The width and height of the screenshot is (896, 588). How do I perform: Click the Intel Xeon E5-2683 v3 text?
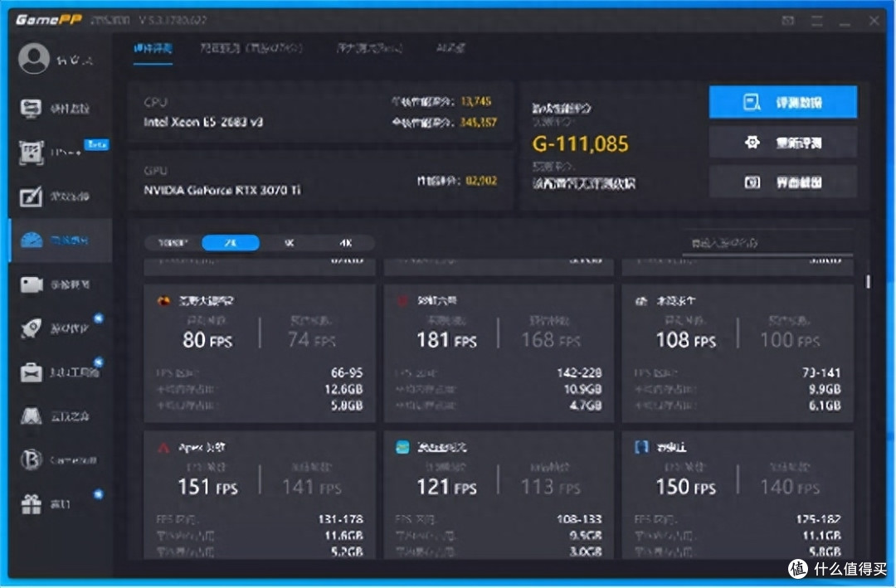point(203,122)
